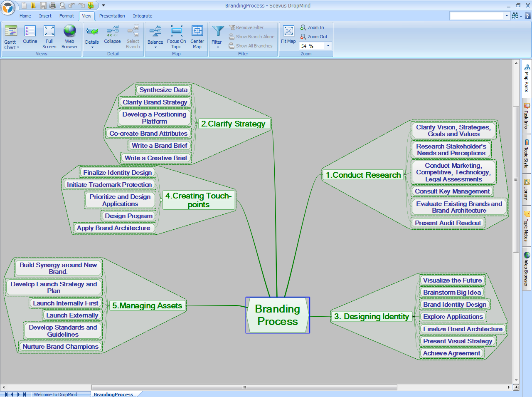Click the export icon in quick access toolbar
This screenshot has height=397, width=532.
(x=91, y=5)
